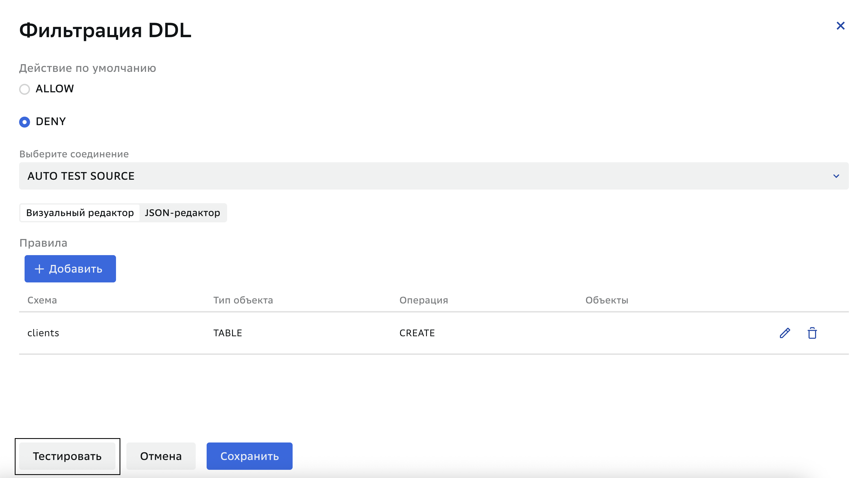Click the Отмена button

pos(161,456)
